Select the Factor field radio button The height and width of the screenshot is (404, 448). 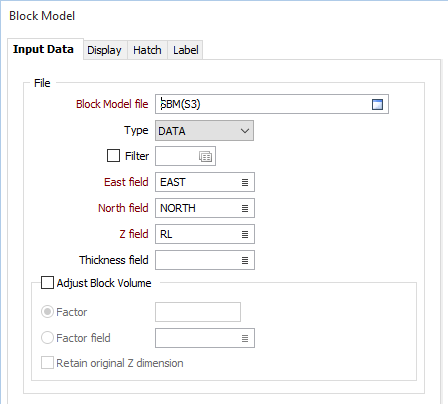tap(47, 338)
